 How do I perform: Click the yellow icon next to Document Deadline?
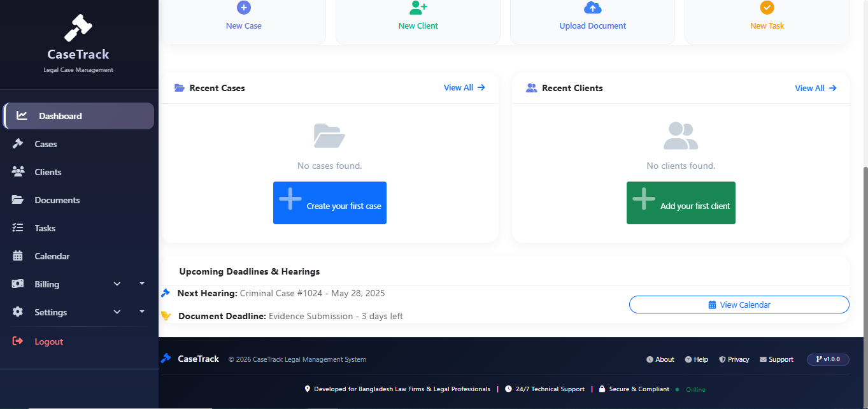[x=166, y=315]
